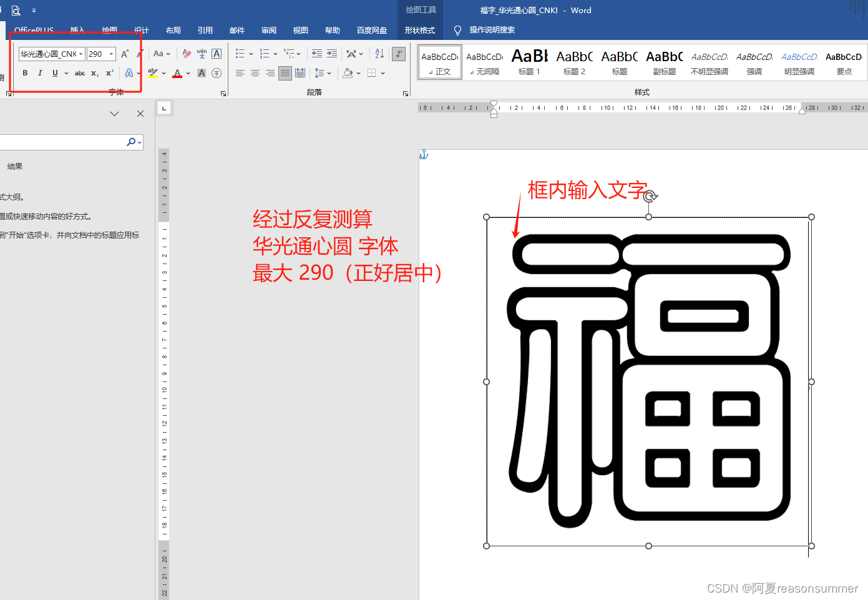
Task: Toggle Italic formatting
Action: pos(40,73)
